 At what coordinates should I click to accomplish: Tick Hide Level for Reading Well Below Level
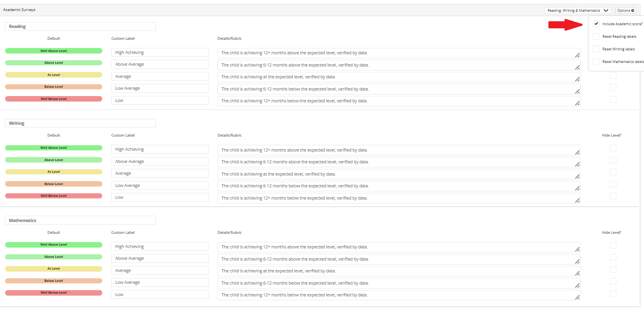[x=613, y=100]
